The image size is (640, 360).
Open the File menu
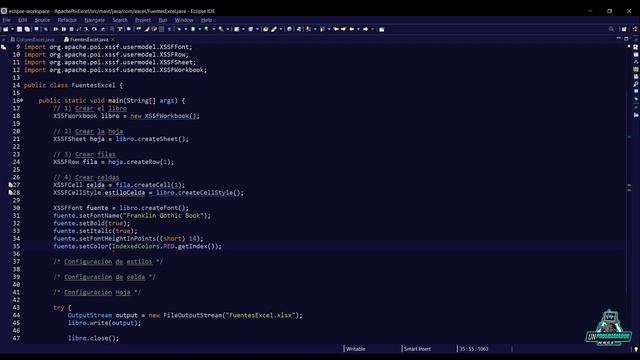7,20
